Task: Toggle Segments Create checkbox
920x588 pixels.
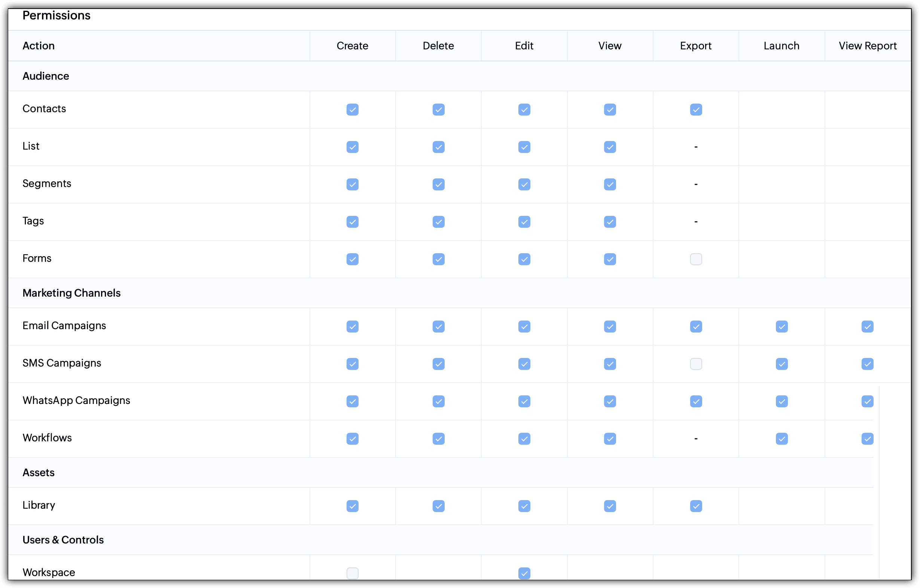Action: pos(352,184)
